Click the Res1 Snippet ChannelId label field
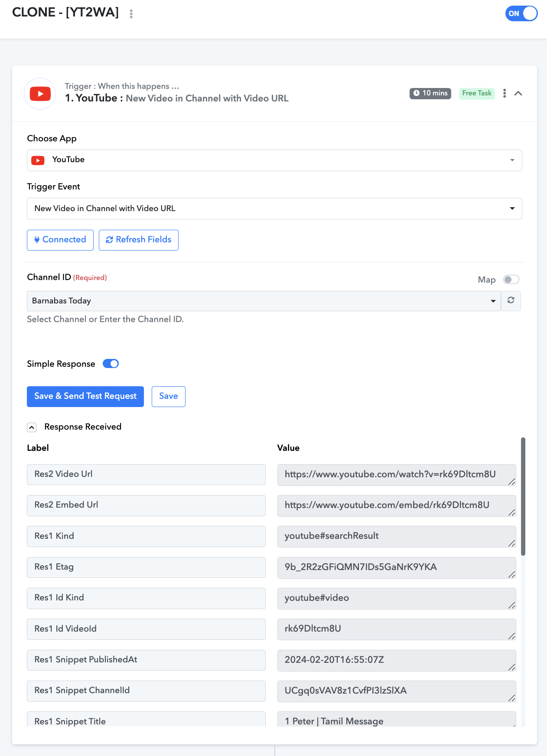The width and height of the screenshot is (547, 756). [x=146, y=691]
